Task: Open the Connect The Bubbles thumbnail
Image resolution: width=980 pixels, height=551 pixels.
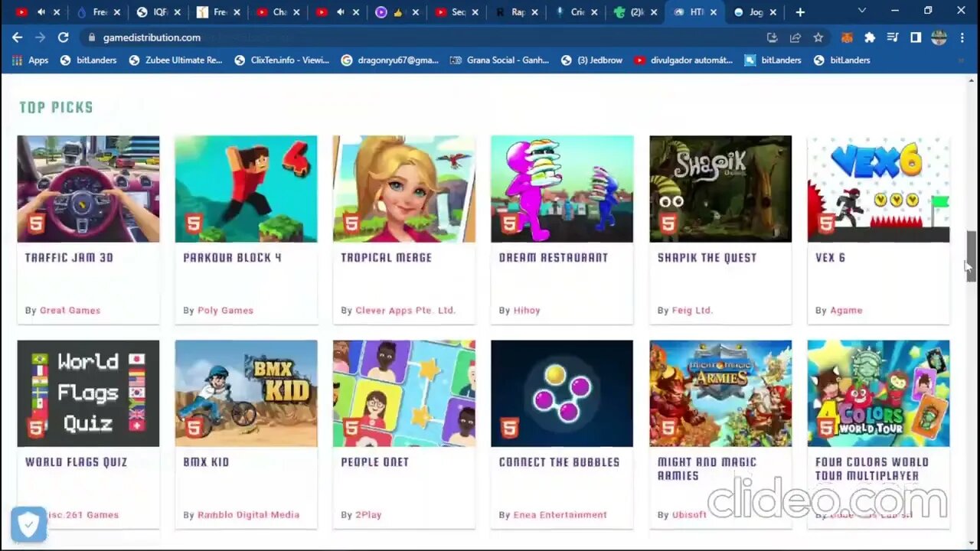Action: [562, 393]
